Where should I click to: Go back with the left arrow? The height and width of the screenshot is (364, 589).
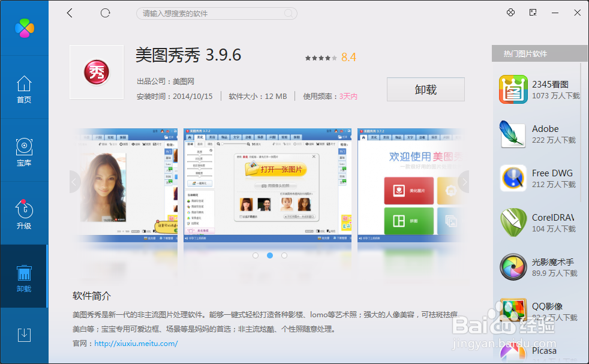pyautogui.click(x=70, y=13)
